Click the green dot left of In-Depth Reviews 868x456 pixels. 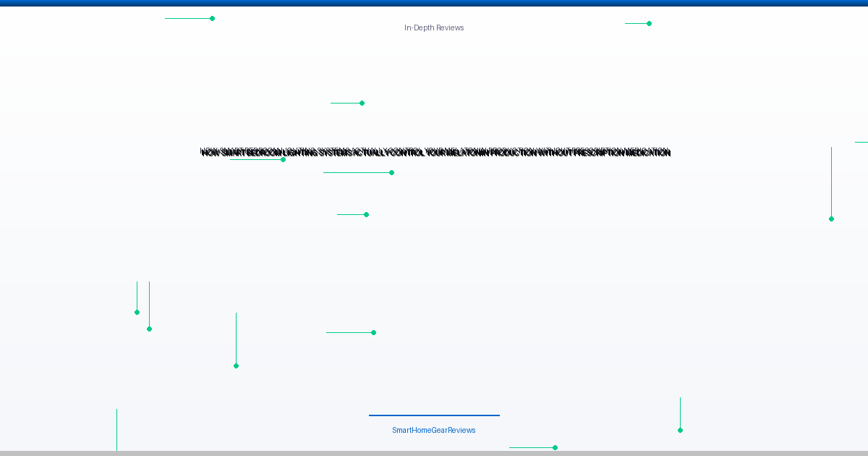(x=212, y=18)
